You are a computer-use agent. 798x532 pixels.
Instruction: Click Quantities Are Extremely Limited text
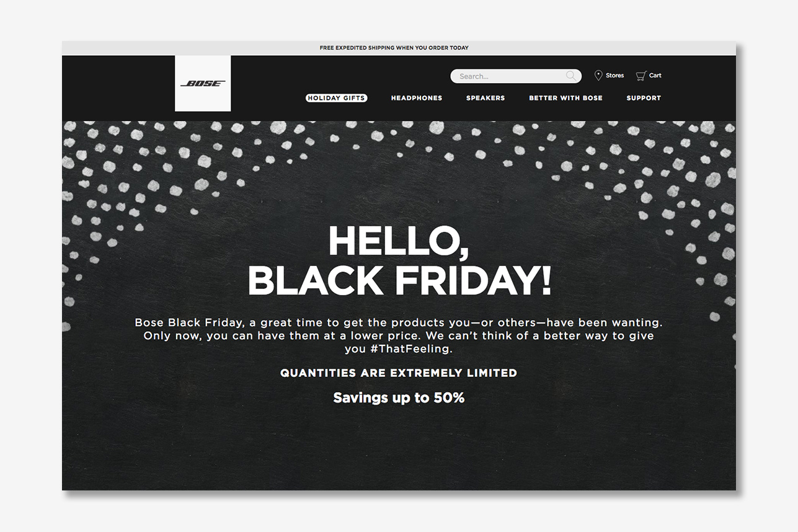coord(399,373)
